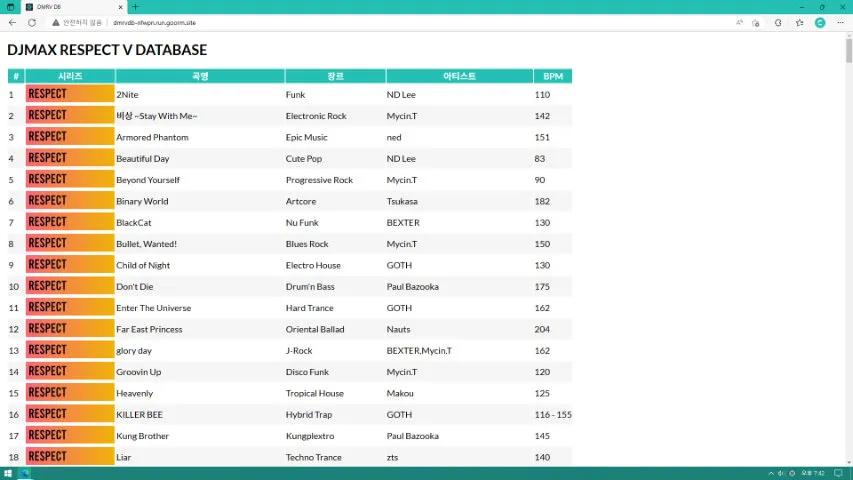Viewport: 853px width, 480px height.
Task: Click the not-secure warning triangle icon
Action: (x=55, y=23)
